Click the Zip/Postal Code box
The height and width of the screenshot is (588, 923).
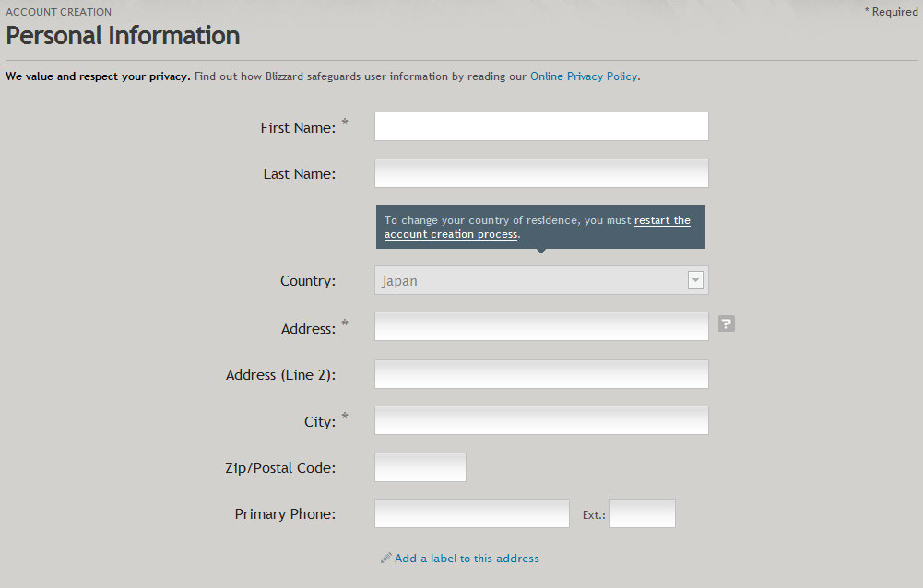coord(420,467)
